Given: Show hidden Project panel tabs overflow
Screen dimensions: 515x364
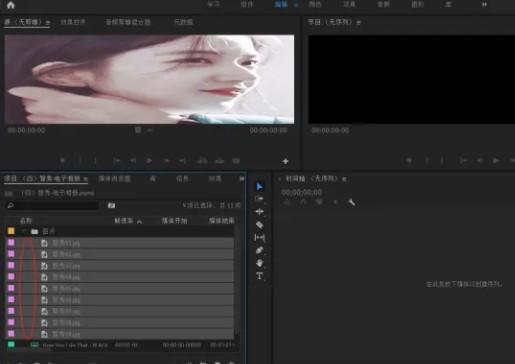Looking at the screenshot, I should point(242,179).
